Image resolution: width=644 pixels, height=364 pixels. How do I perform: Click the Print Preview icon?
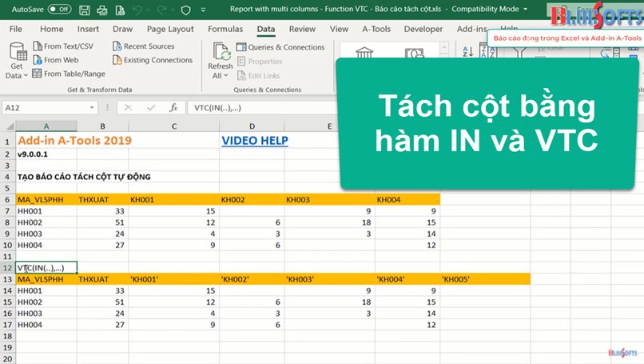tap(120, 10)
